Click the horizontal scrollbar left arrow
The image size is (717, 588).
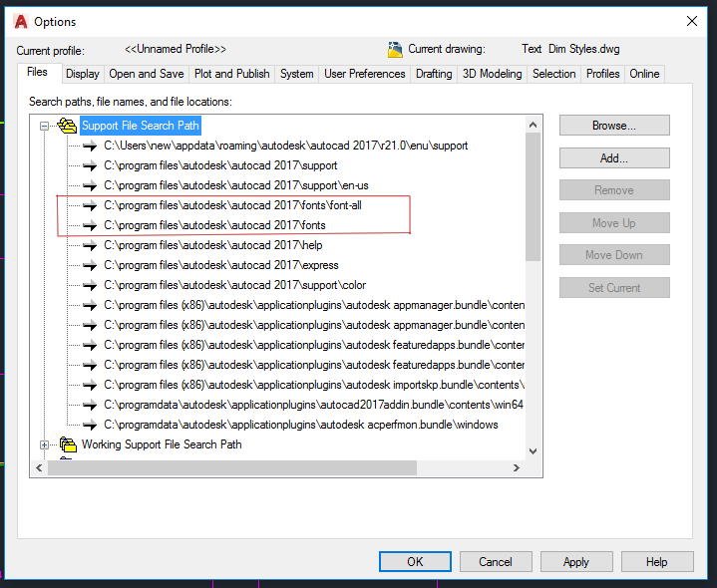39,467
